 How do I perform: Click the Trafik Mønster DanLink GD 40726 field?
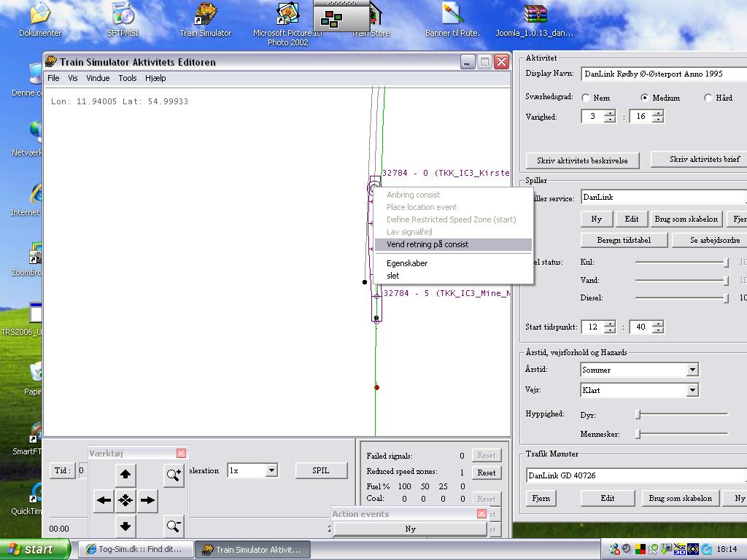(x=636, y=475)
